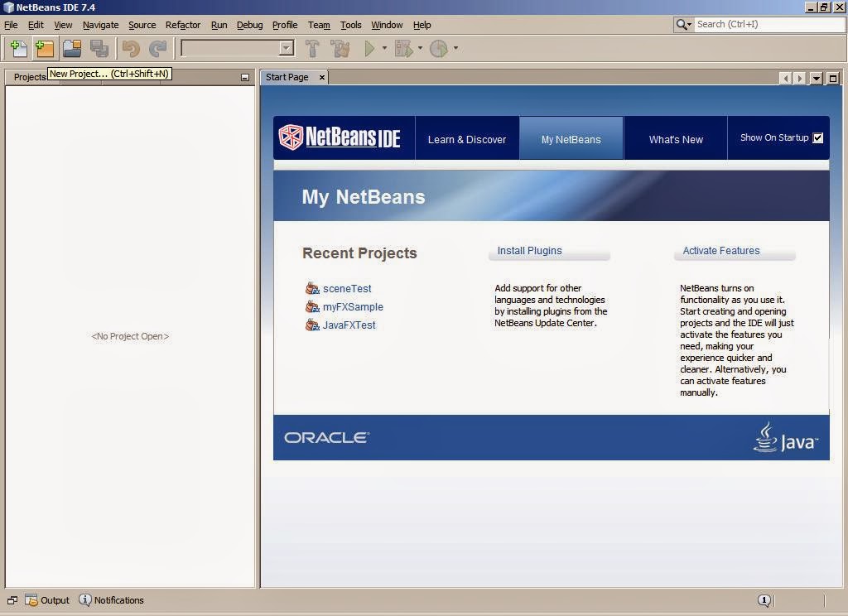Open the Window menu

point(387,25)
